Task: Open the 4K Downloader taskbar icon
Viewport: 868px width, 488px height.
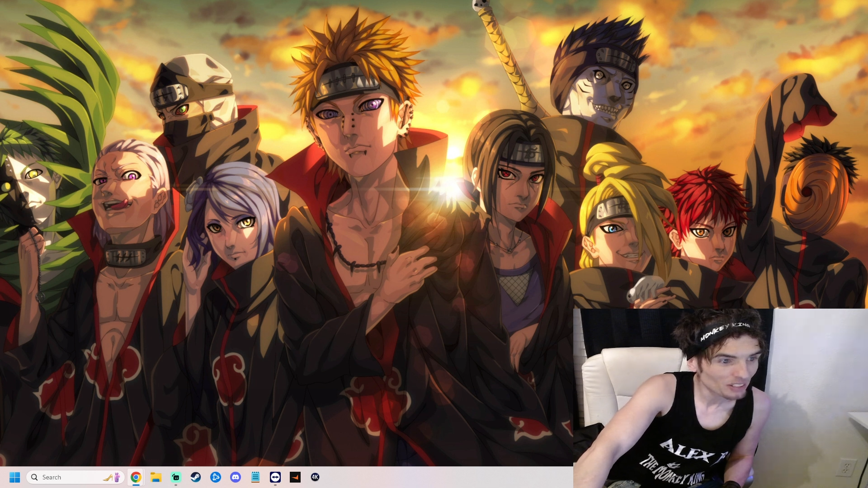Action: pos(315,477)
